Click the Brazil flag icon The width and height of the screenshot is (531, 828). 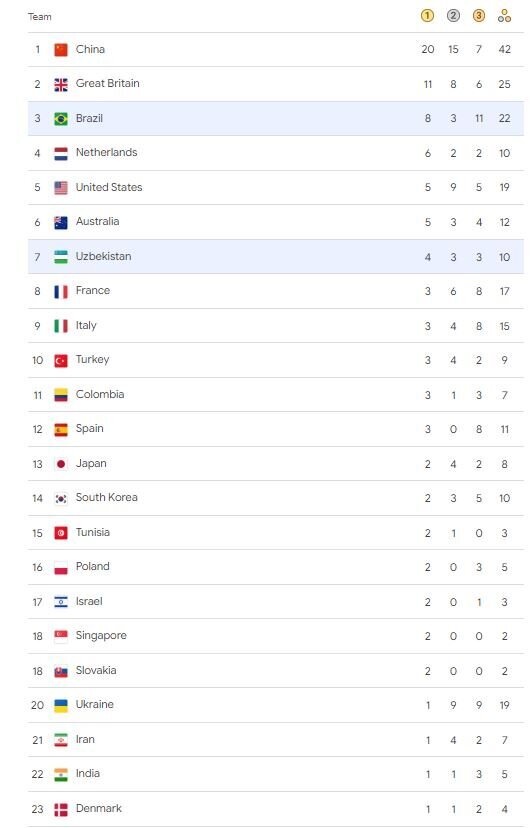[x=61, y=119]
